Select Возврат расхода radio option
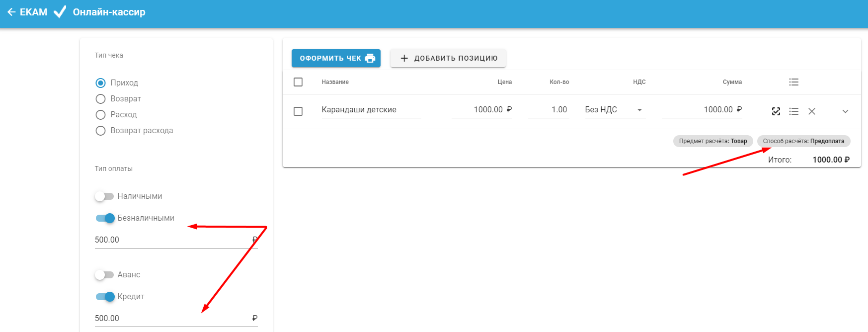The width and height of the screenshot is (868, 332). (x=100, y=130)
